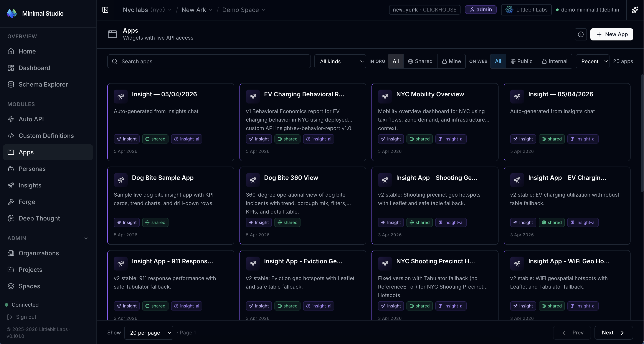
Task: Expand the Admin section in the sidebar
Action: [x=86, y=238]
